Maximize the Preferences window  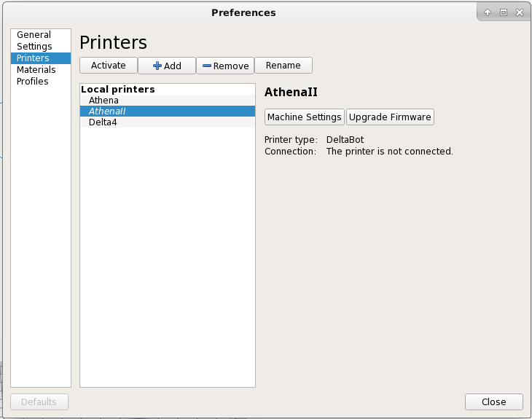pos(503,12)
